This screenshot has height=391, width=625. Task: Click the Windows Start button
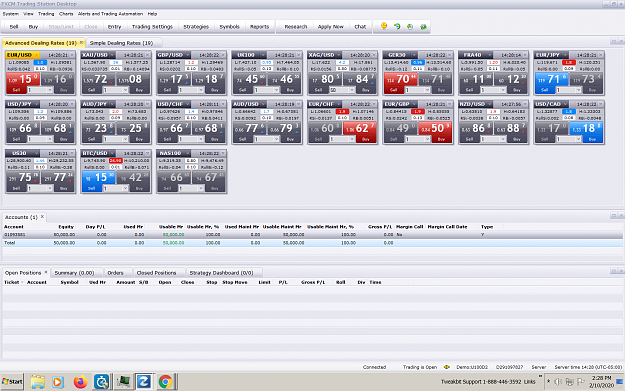pyautogui.click(x=12, y=382)
